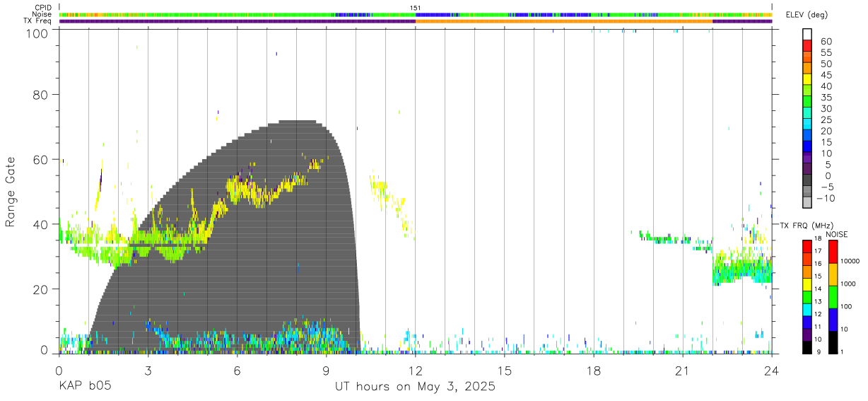Click the x-axis hour tick label 24
Viewport: 868px width, 401px height.
click(x=772, y=371)
